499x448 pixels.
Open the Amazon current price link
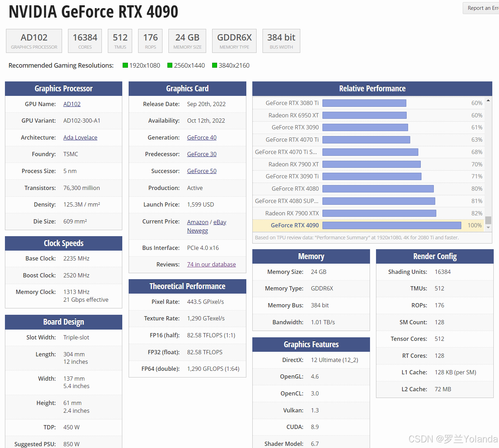(198, 222)
